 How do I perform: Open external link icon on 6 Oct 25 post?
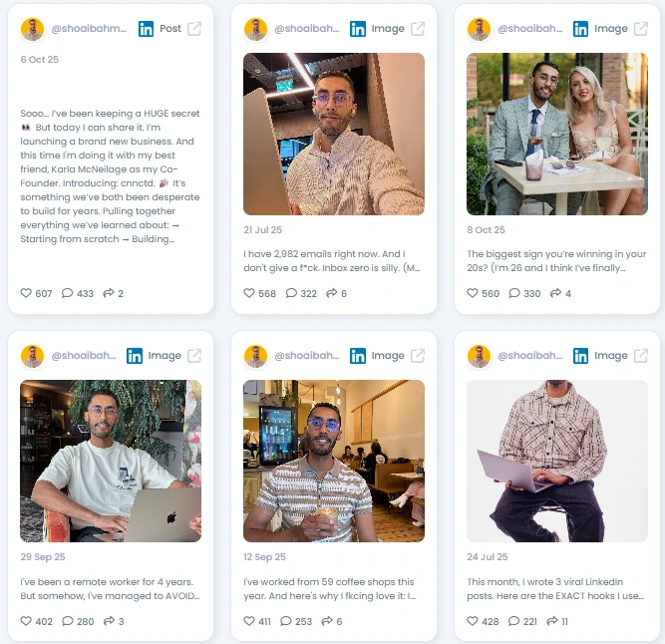194,29
